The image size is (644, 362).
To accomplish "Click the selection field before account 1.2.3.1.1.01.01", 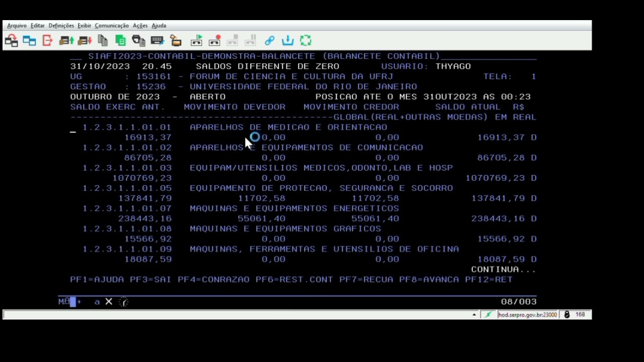I will tap(73, 128).
